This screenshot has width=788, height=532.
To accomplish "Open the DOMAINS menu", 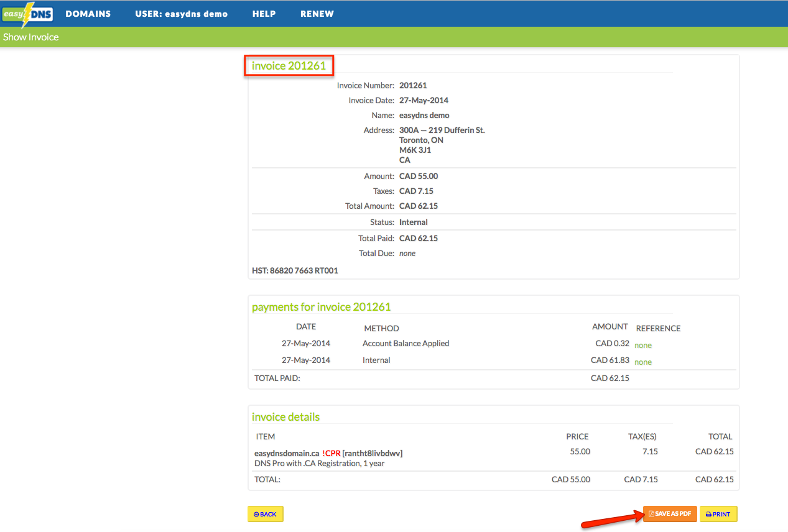I will click(88, 14).
